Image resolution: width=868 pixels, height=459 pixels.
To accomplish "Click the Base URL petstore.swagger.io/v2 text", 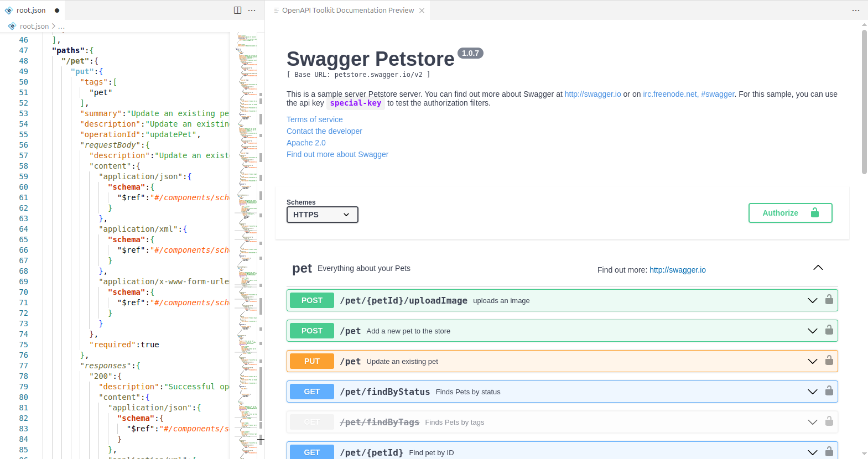I will 358,75.
